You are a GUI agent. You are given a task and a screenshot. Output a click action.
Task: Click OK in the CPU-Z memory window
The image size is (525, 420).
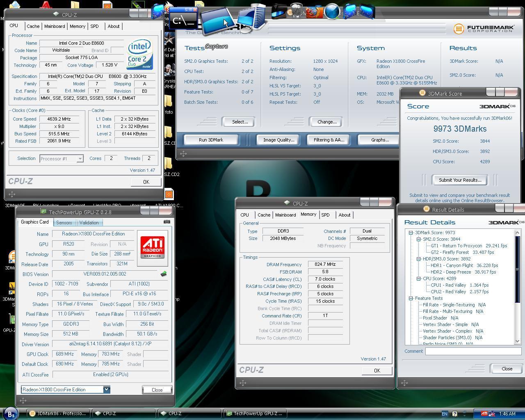(x=377, y=370)
